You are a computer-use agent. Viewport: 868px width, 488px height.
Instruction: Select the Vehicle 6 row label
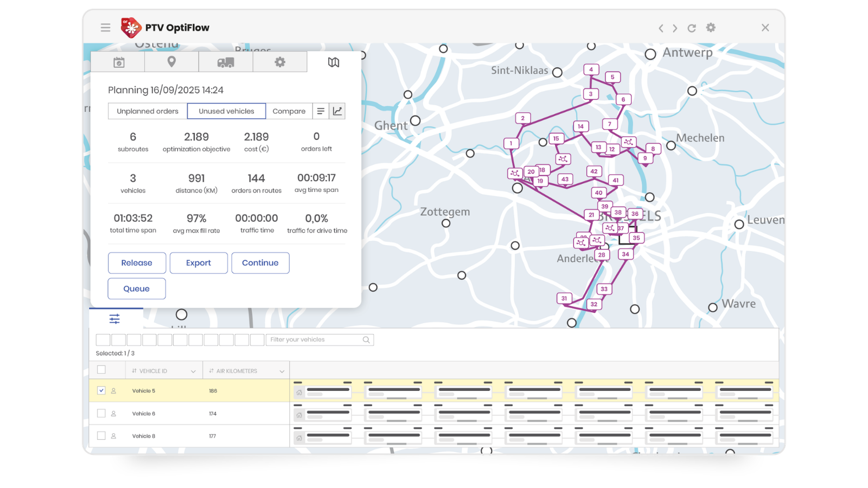144,414
